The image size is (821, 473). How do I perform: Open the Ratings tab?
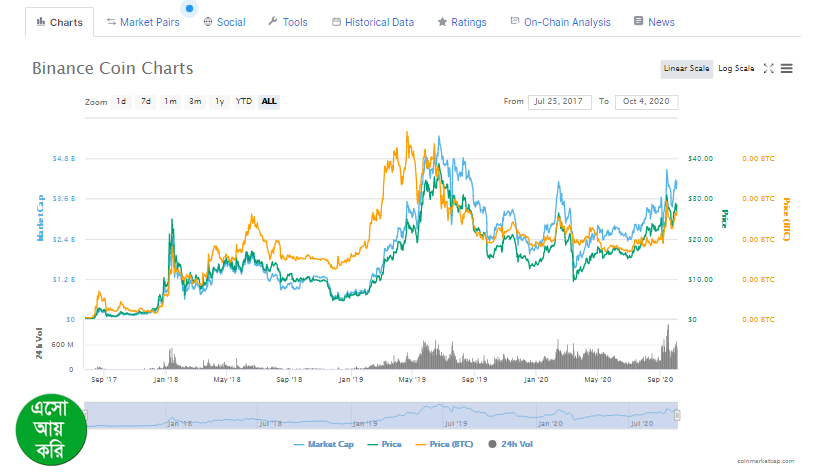(x=461, y=22)
